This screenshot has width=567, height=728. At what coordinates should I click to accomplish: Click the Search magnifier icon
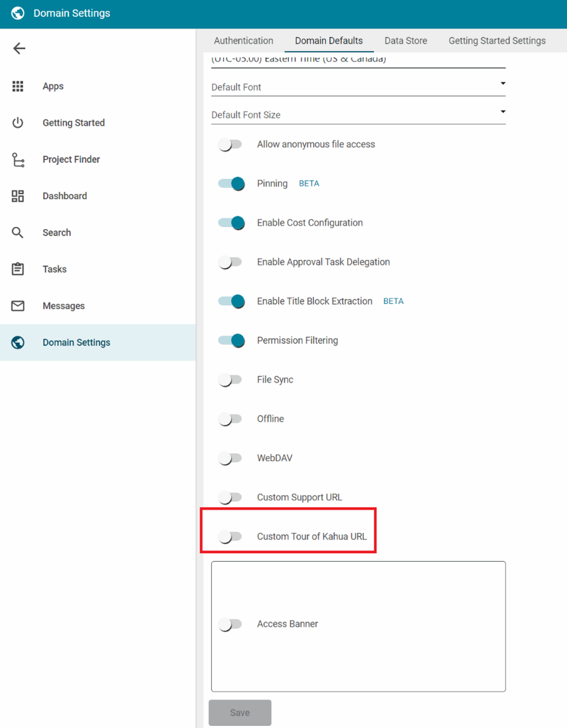point(18,232)
